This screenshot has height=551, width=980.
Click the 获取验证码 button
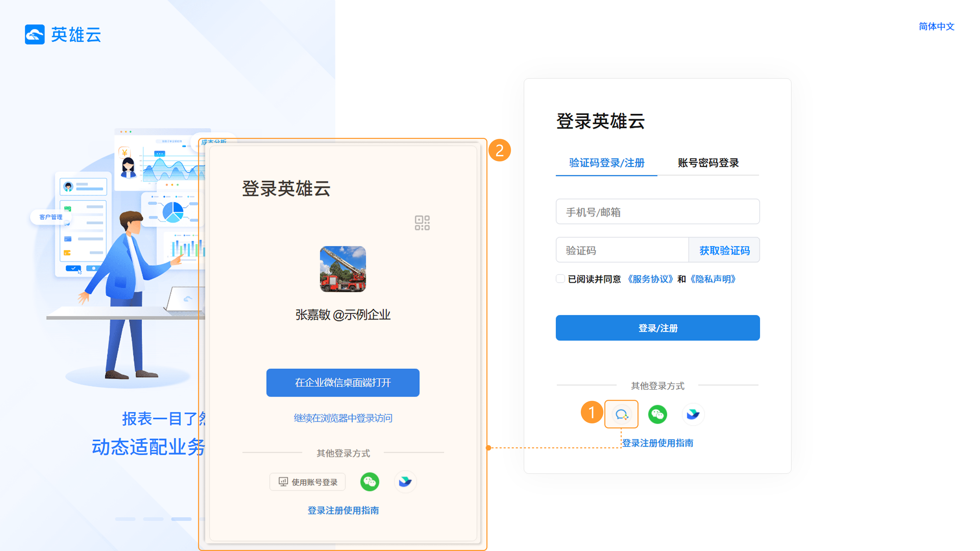coord(724,250)
